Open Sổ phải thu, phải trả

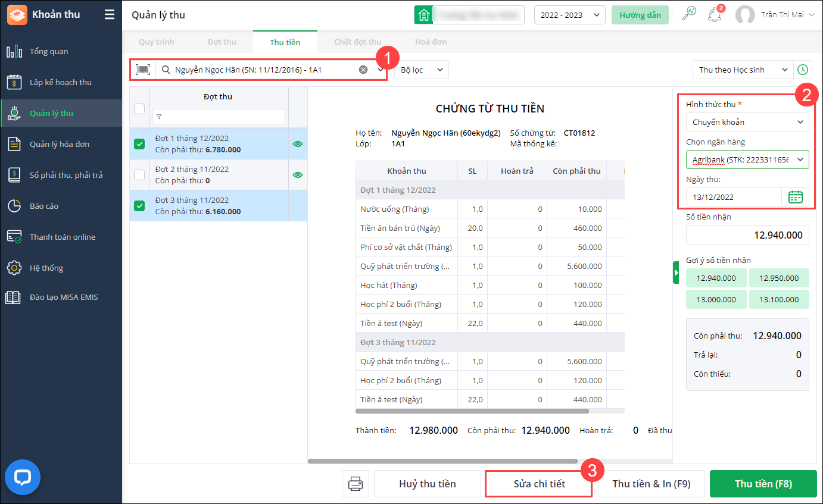coord(61,175)
